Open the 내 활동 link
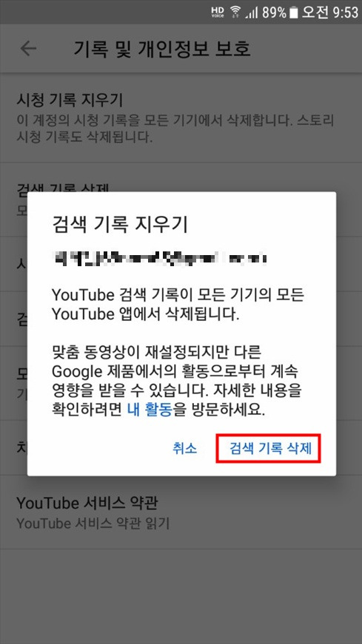Image resolution: width=362 pixels, height=644 pixels. pyautogui.click(x=150, y=410)
